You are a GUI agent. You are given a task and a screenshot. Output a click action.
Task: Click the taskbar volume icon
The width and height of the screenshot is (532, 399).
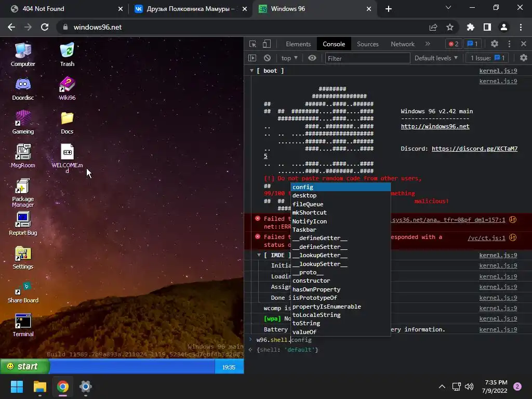(x=469, y=387)
